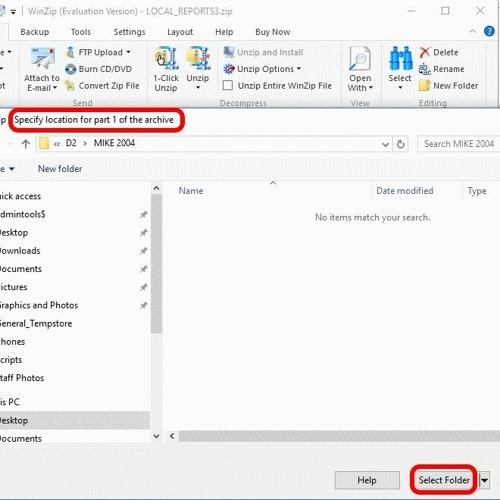
Task: Click the Open With magnifier icon
Action: 360,59
